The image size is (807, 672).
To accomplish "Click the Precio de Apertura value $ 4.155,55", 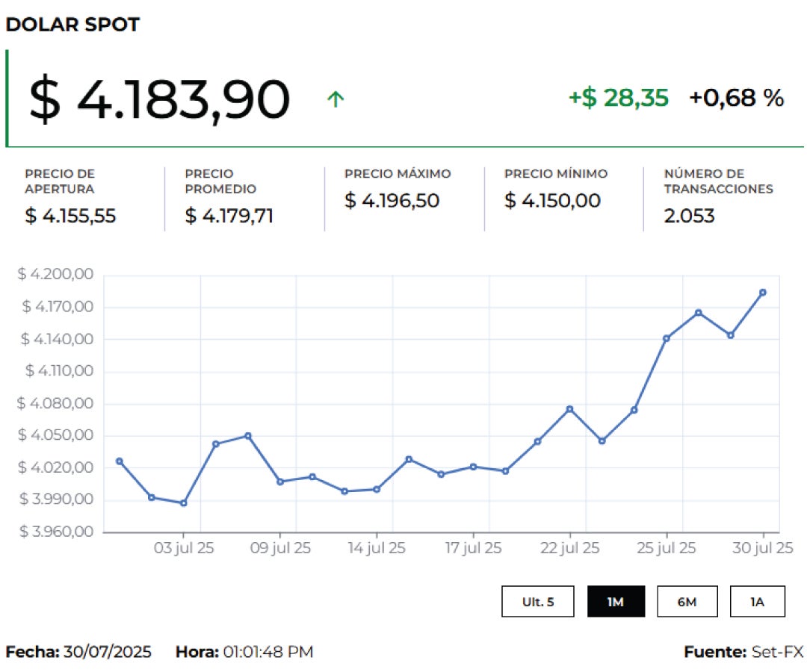I will [70, 217].
